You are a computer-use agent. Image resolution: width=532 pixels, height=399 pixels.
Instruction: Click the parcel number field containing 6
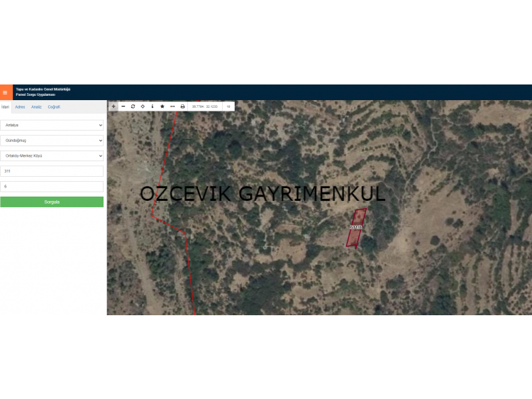pos(52,187)
